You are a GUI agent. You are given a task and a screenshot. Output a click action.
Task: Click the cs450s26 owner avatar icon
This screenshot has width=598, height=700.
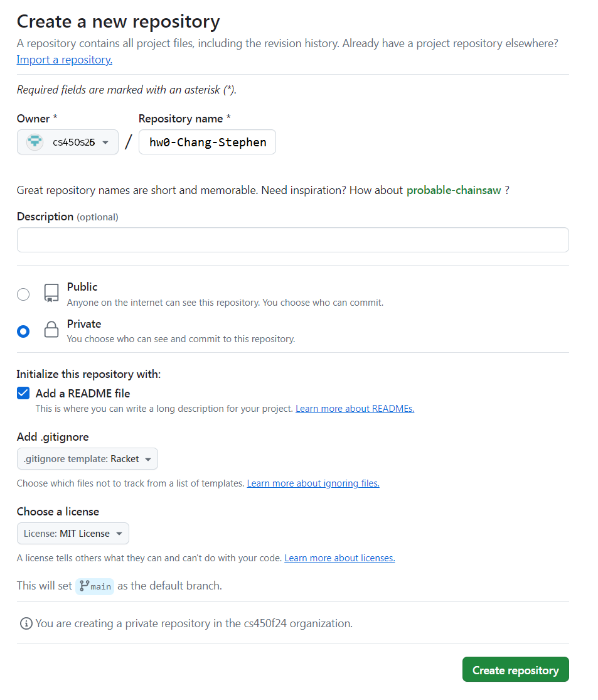pyautogui.click(x=35, y=143)
